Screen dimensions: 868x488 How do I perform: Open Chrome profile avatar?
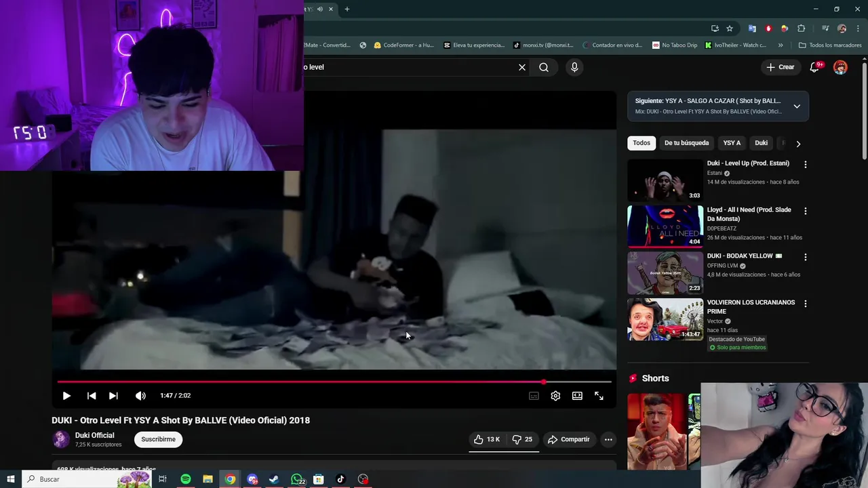(x=842, y=28)
